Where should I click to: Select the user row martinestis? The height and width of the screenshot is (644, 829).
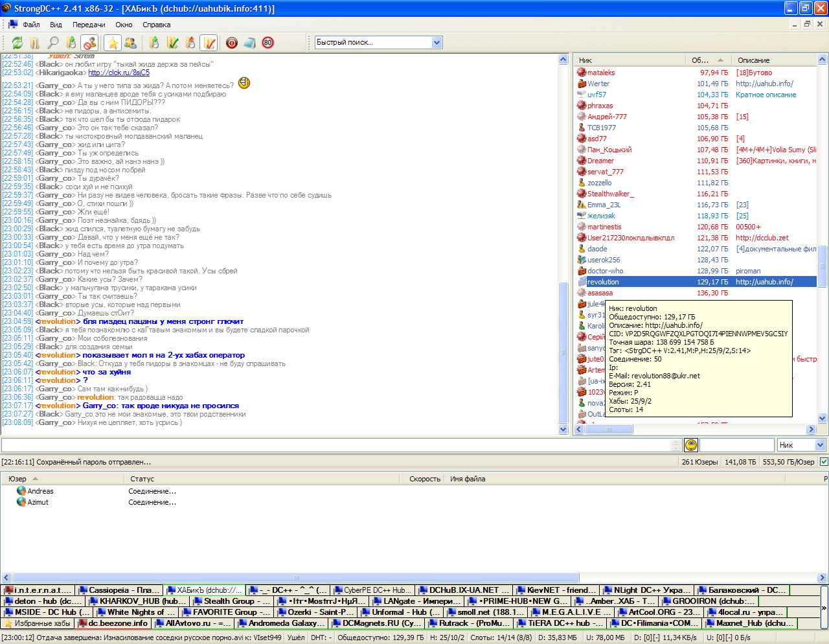tap(696, 227)
